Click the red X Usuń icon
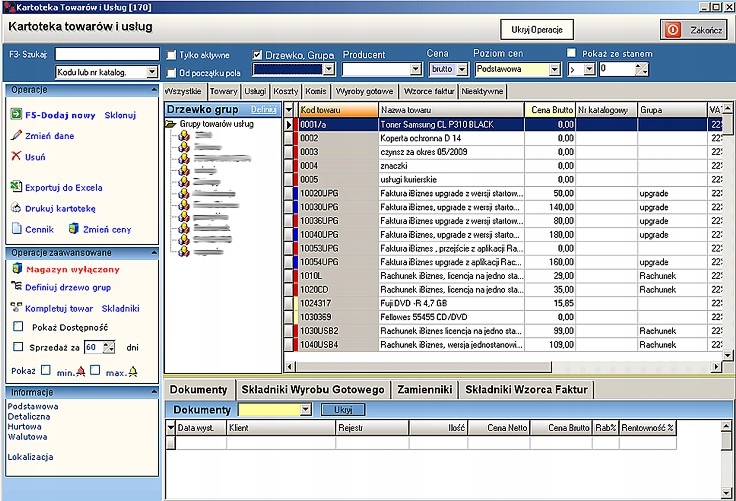The height and width of the screenshot is (501, 736). (x=15, y=157)
